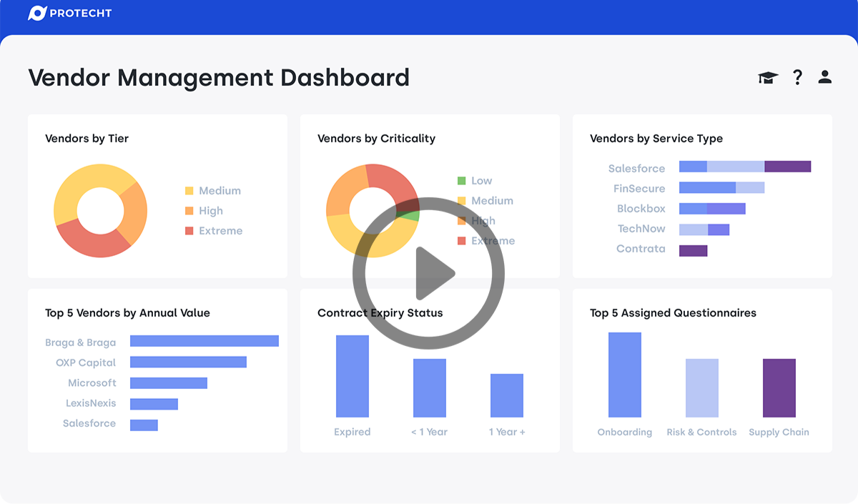Click the Microsoft label
The image size is (858, 504).
point(92,382)
